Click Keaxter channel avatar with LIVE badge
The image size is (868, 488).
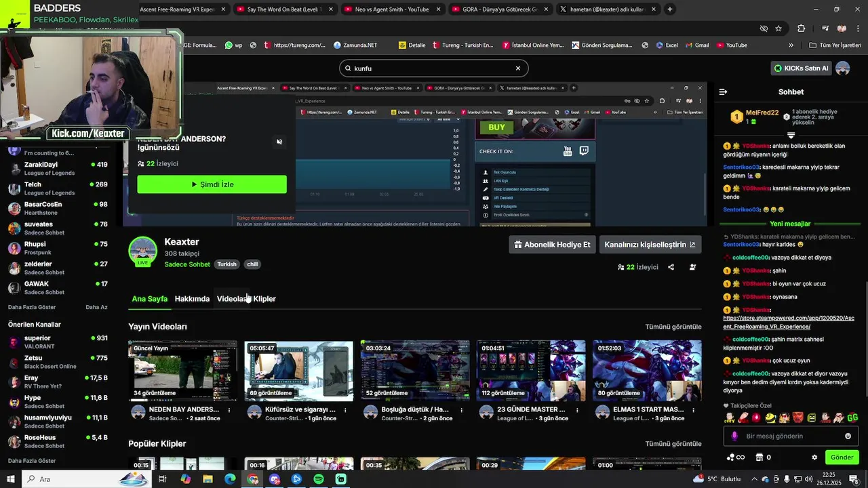142,251
